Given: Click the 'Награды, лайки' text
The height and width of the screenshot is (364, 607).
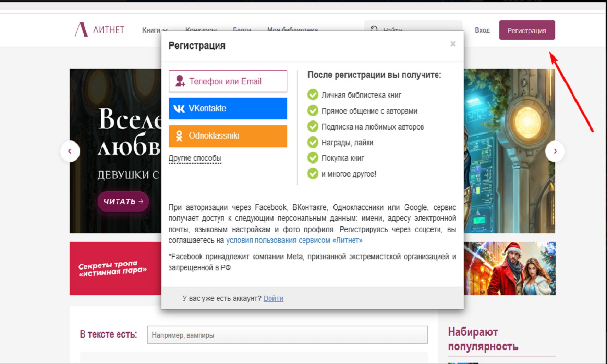Looking at the screenshot, I should pos(348,143).
